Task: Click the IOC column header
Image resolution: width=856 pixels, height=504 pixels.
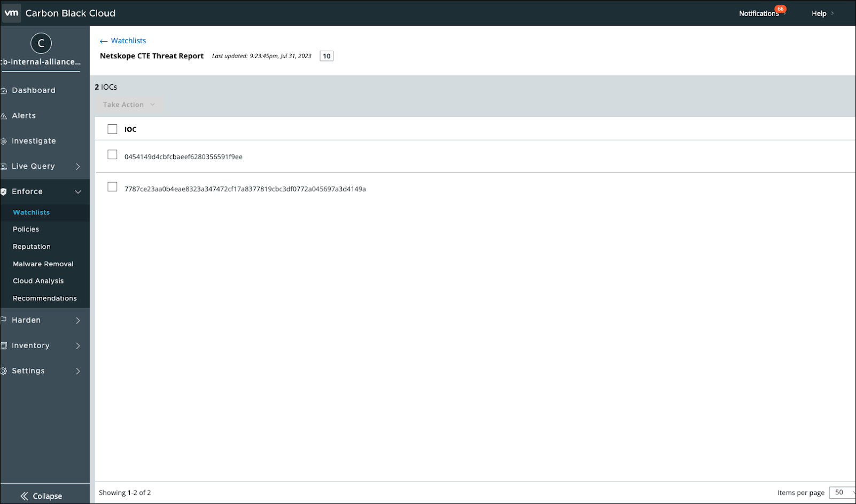Action: click(x=130, y=129)
